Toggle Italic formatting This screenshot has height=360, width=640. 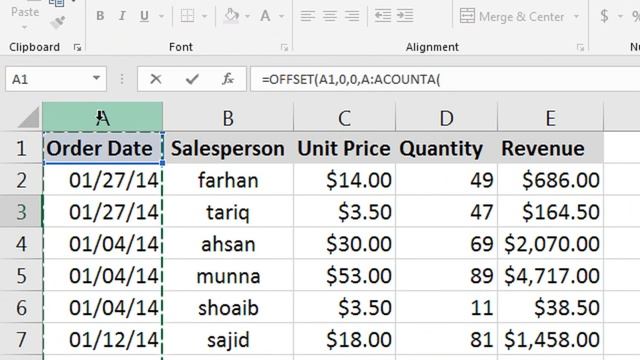[122, 16]
